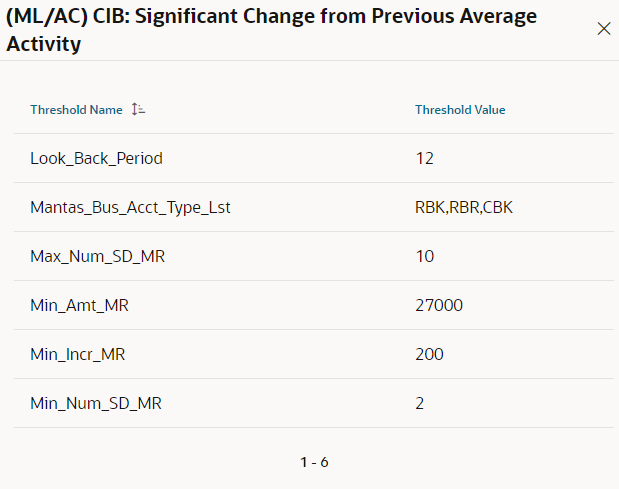Click the 1 - 6 pagination indicator

[x=314, y=462]
